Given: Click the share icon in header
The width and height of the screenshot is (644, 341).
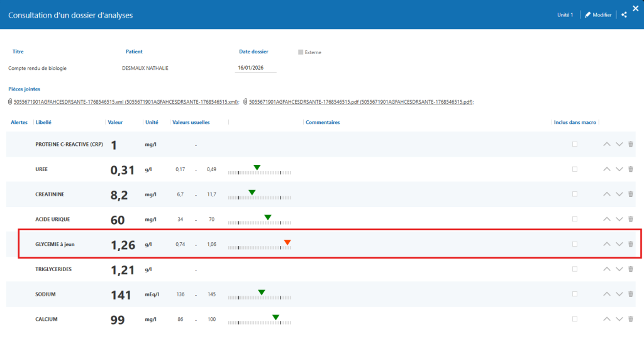Looking at the screenshot, I should coord(624,14).
